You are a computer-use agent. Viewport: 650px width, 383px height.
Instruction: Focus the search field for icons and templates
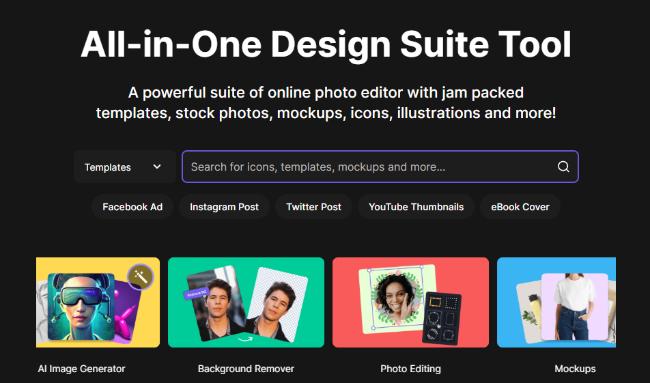point(380,167)
